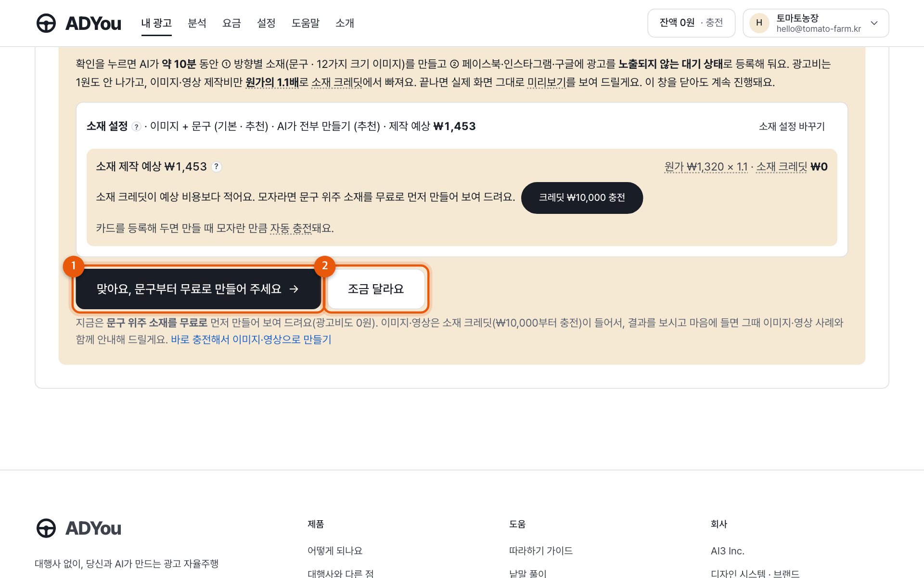Click the footer heading 제품
The image size is (924, 578).
[316, 524]
